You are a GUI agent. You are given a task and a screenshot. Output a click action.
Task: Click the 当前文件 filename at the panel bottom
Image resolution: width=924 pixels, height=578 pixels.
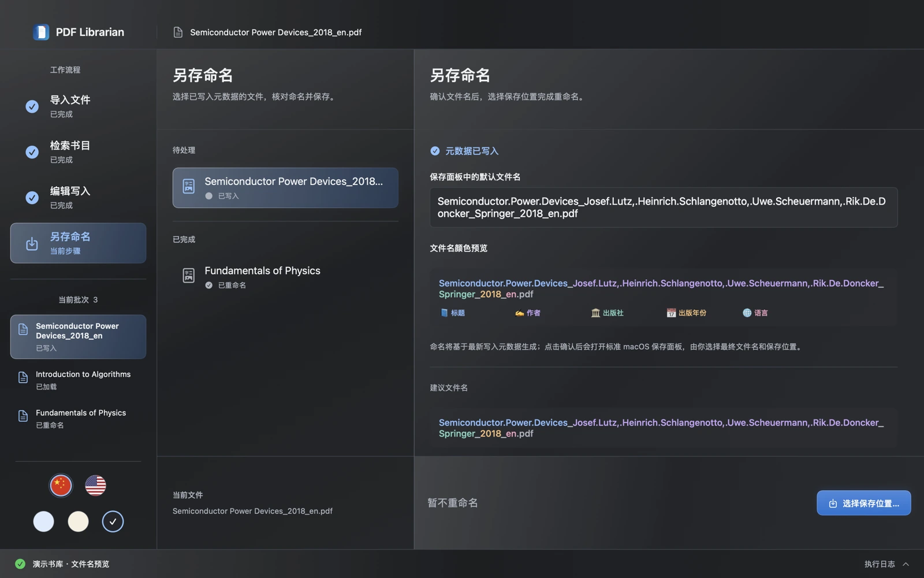[x=252, y=511]
